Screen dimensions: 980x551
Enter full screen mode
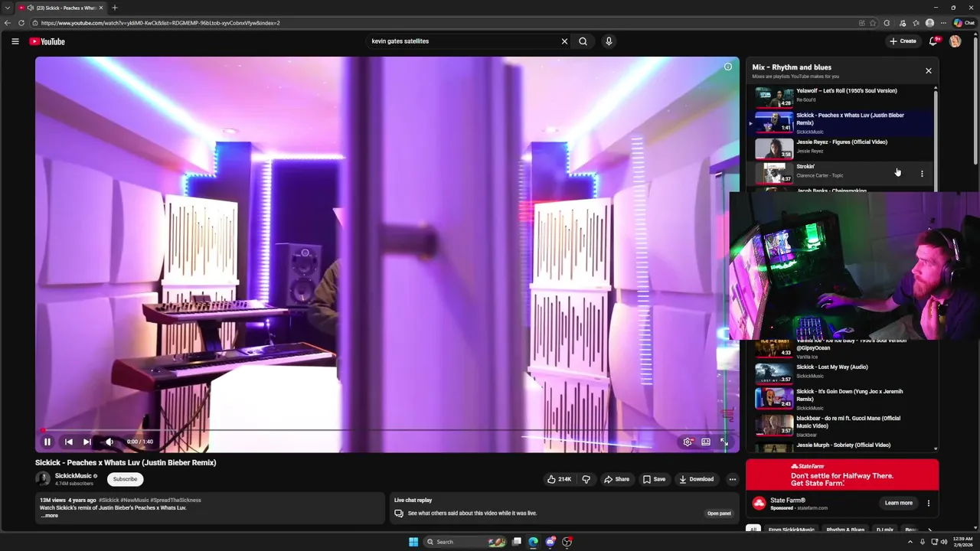[x=724, y=442]
